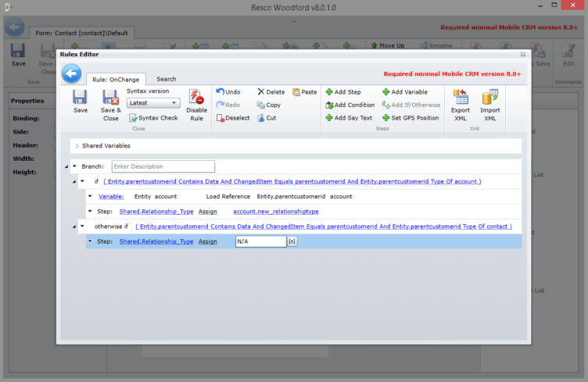
Task: Click the [x] button beside N/A field
Action: [292, 241]
